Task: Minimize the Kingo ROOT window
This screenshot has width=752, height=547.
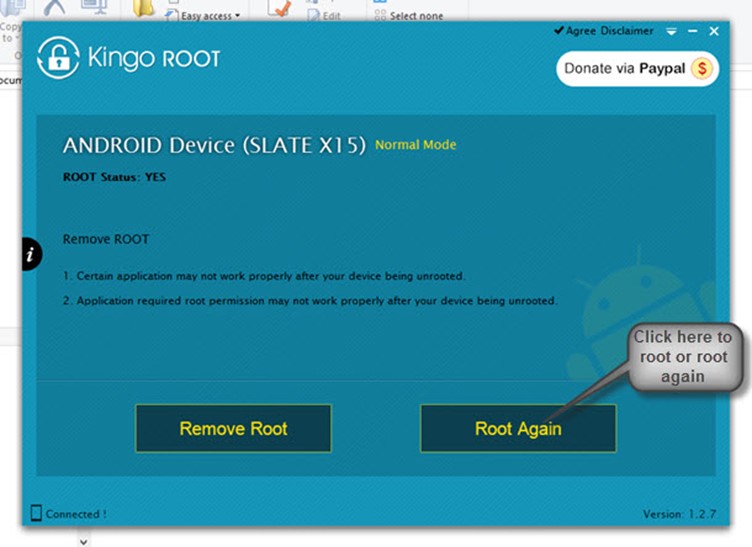Action: (x=693, y=31)
